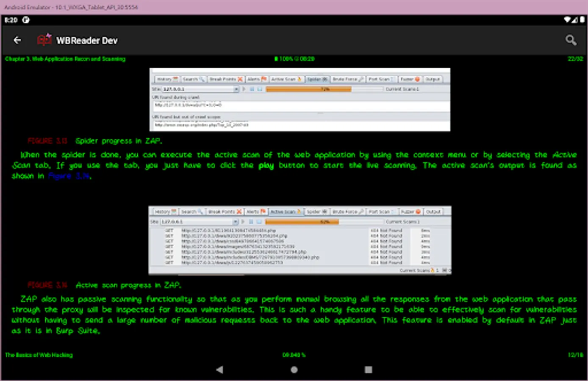Follow the blue Figure 3.14 link in the paragraph
The height and width of the screenshot is (381, 588).
69,176
